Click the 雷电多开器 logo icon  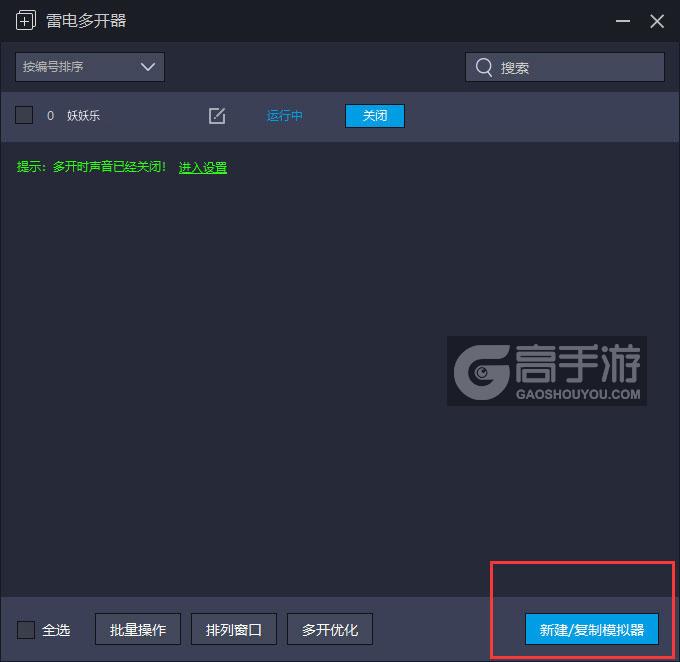pos(26,20)
